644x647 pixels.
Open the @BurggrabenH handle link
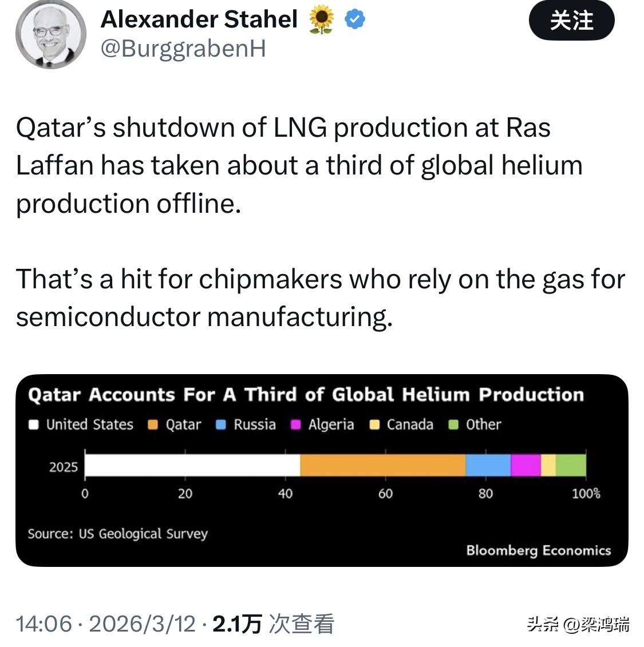(183, 49)
